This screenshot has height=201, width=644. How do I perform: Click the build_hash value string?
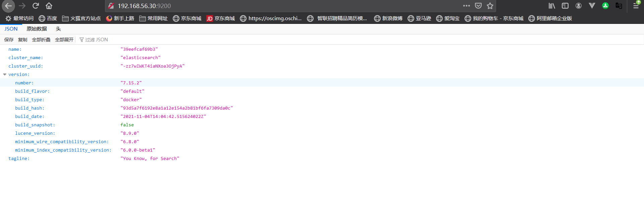[177, 108]
